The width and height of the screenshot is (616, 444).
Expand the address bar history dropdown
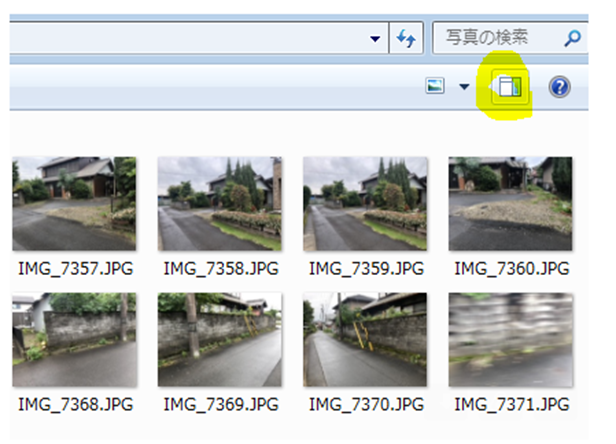pyautogui.click(x=375, y=39)
